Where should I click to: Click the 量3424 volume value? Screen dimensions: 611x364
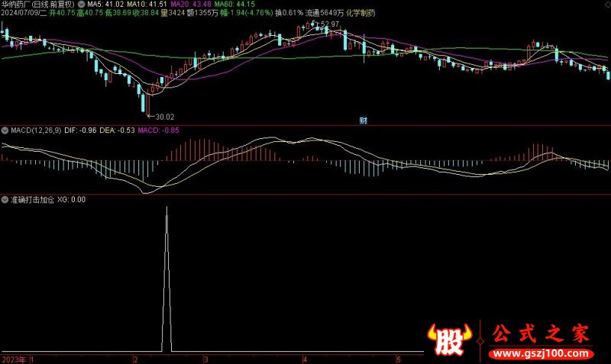[x=173, y=13]
